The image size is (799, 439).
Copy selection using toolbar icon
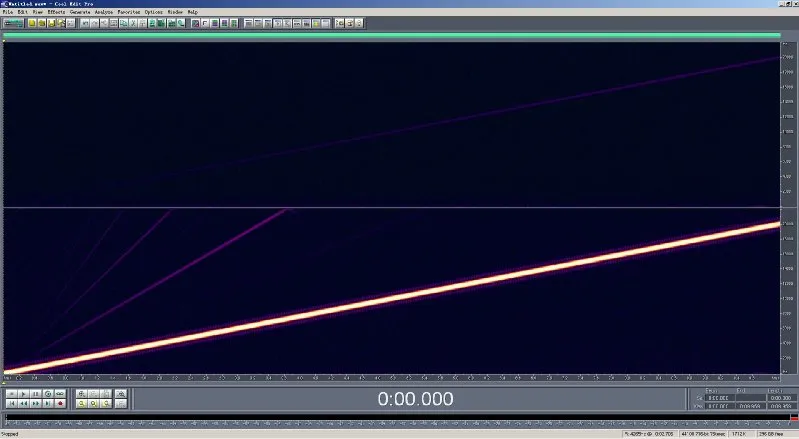123,23
